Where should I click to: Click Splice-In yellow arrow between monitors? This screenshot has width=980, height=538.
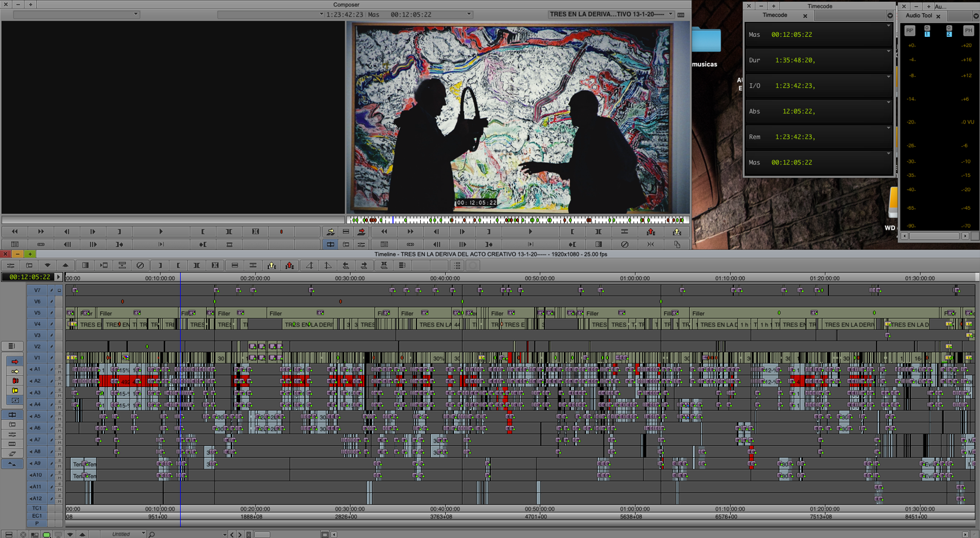(x=330, y=232)
